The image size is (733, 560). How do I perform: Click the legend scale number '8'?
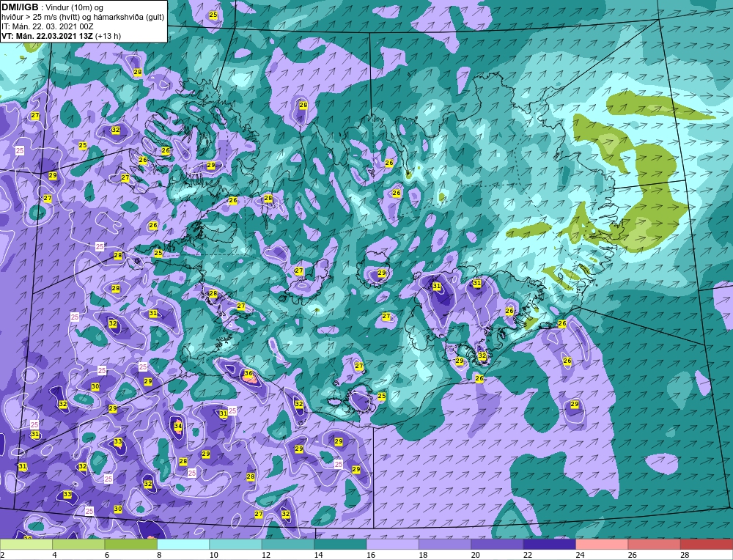click(x=159, y=555)
